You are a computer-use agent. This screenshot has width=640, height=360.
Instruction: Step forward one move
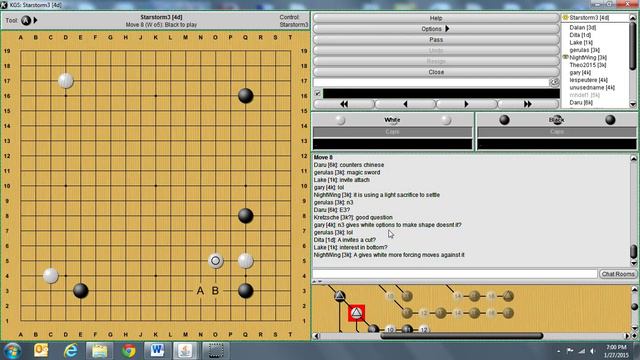click(467, 104)
